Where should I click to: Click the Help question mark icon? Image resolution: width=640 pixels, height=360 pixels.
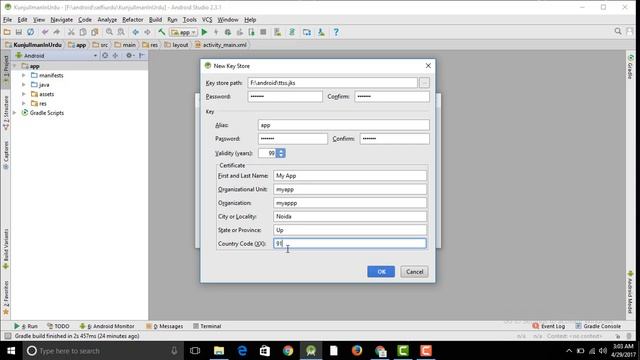coord(336,32)
